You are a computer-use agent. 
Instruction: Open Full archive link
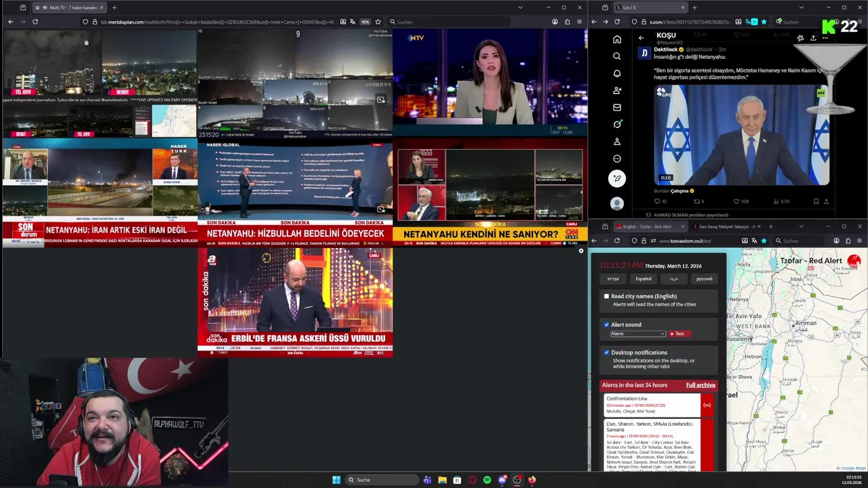point(701,385)
